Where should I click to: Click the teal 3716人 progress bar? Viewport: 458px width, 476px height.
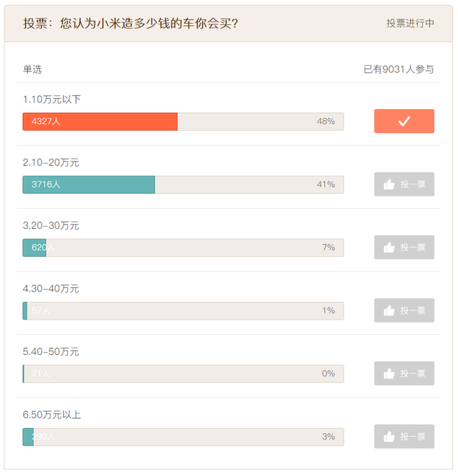[x=89, y=184]
